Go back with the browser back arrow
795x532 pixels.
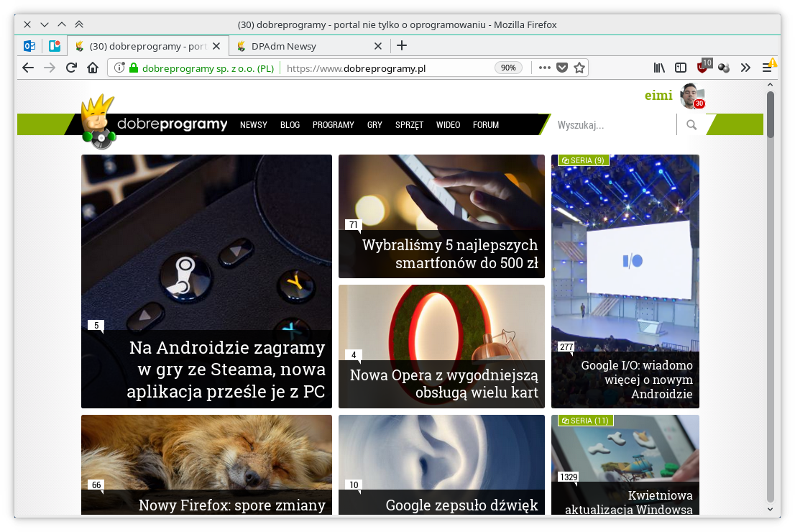28,68
